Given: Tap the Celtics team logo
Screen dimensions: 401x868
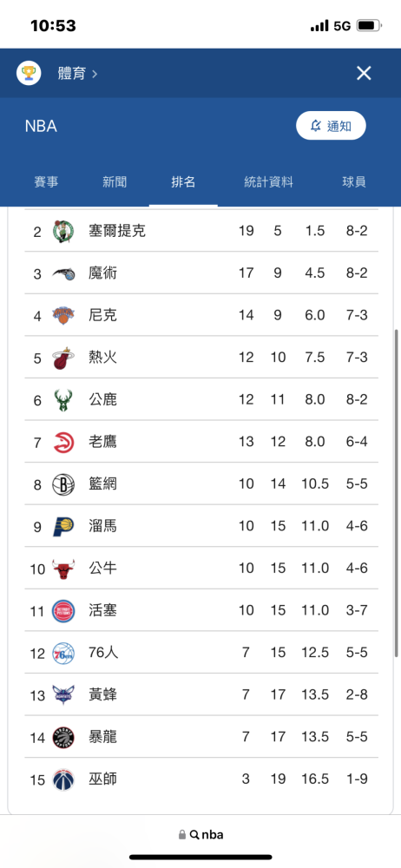Looking at the screenshot, I should [63, 232].
